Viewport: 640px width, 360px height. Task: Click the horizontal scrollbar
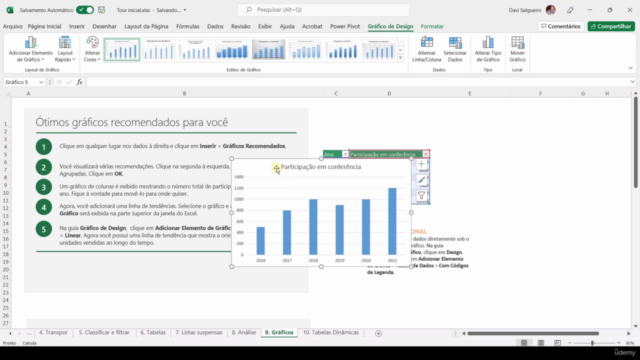pos(533,333)
